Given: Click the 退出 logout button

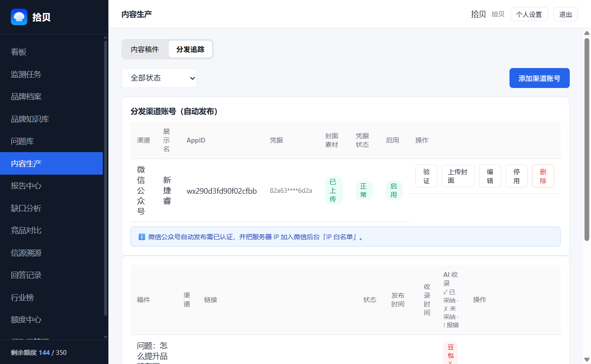Looking at the screenshot, I should 565,14.
